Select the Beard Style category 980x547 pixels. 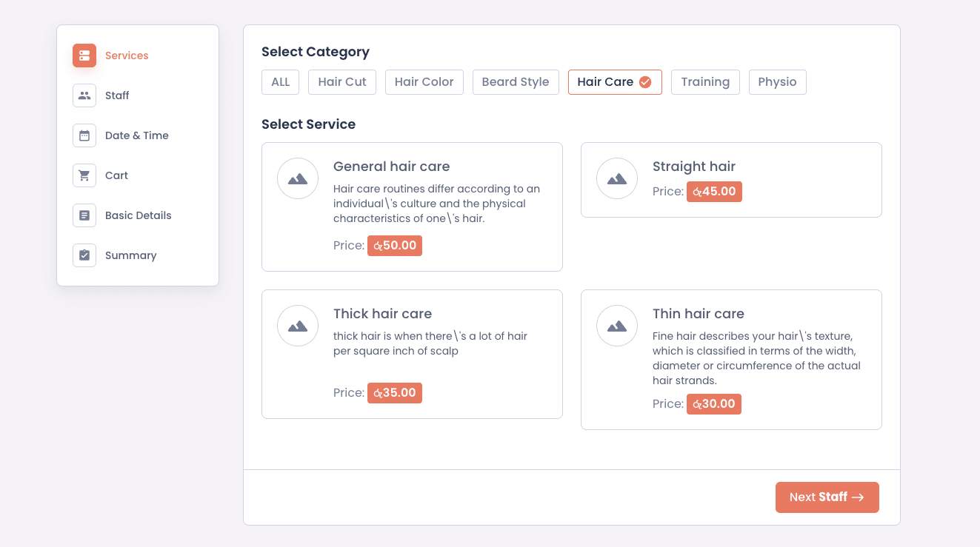click(516, 82)
